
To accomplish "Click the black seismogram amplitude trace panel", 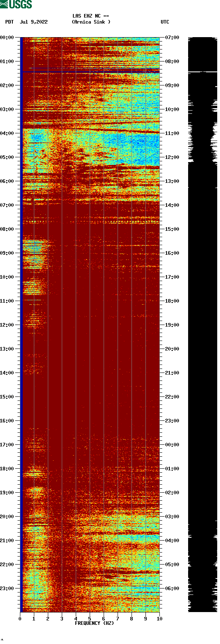I will coord(203,325).
